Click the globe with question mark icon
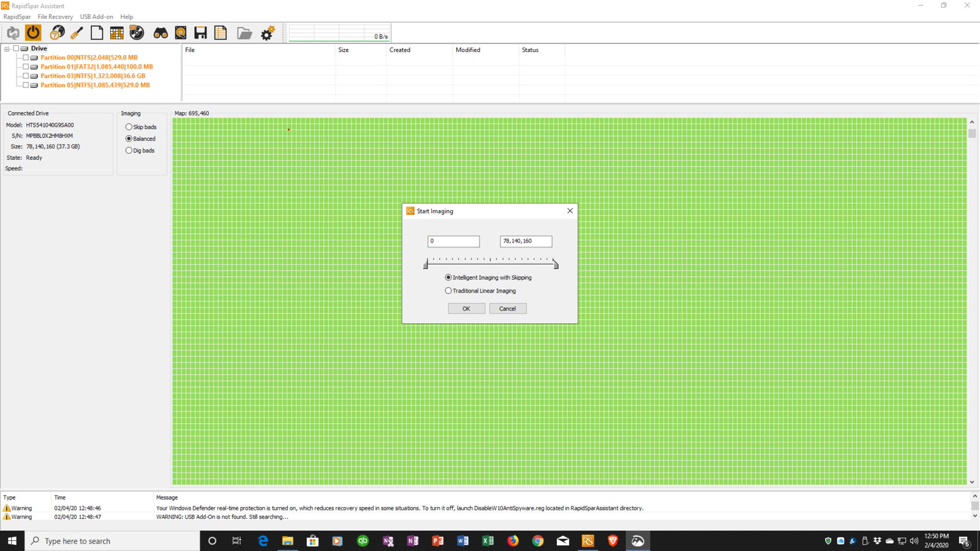The image size is (980, 551). [x=57, y=33]
